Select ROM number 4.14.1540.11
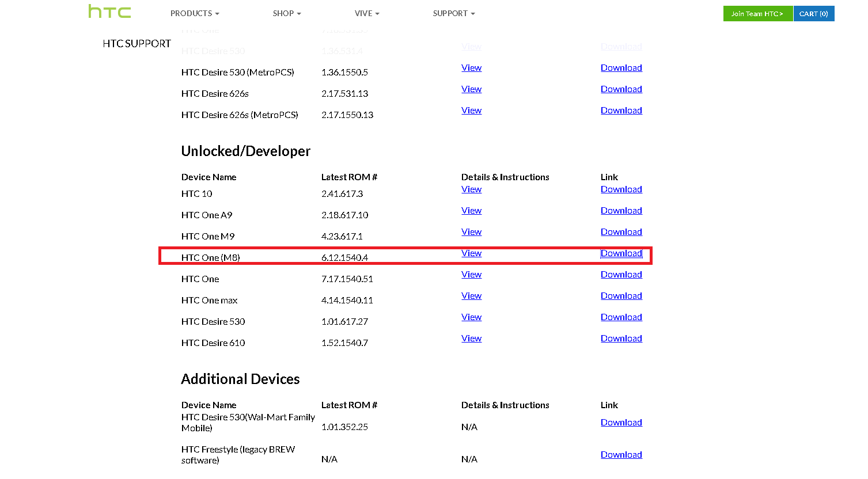 pos(347,301)
